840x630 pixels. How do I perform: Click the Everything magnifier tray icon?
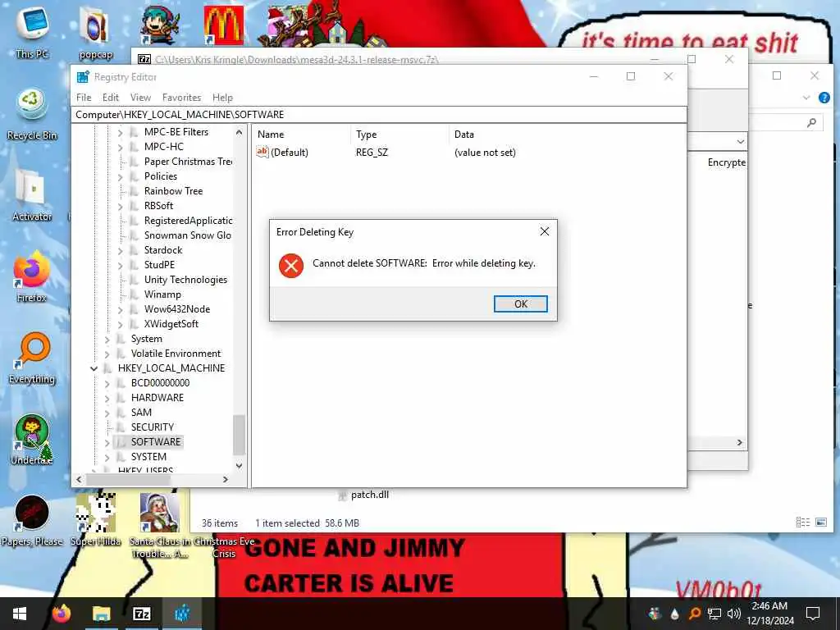(695, 614)
